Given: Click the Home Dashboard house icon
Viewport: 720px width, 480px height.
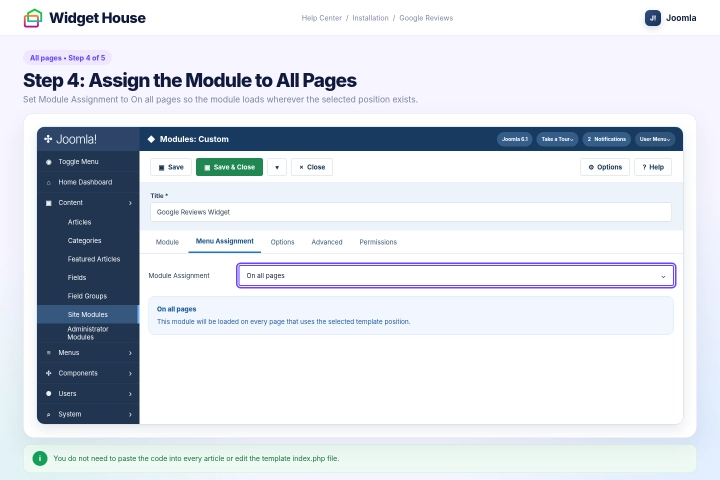Looking at the screenshot, I should point(49,182).
